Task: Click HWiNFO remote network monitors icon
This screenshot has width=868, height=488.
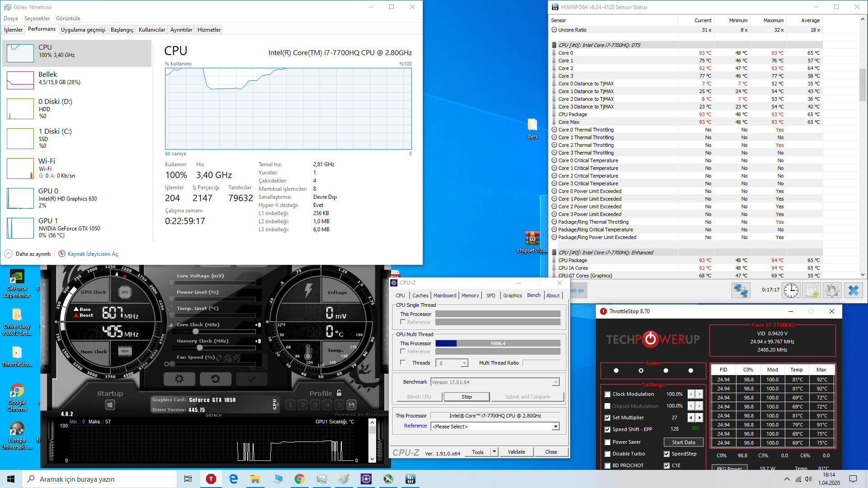Action: coord(741,291)
